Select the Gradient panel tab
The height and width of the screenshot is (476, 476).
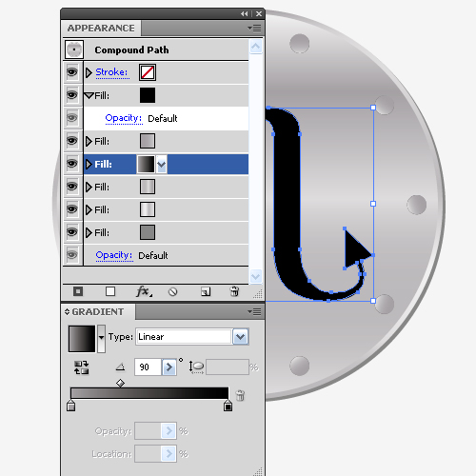98,312
